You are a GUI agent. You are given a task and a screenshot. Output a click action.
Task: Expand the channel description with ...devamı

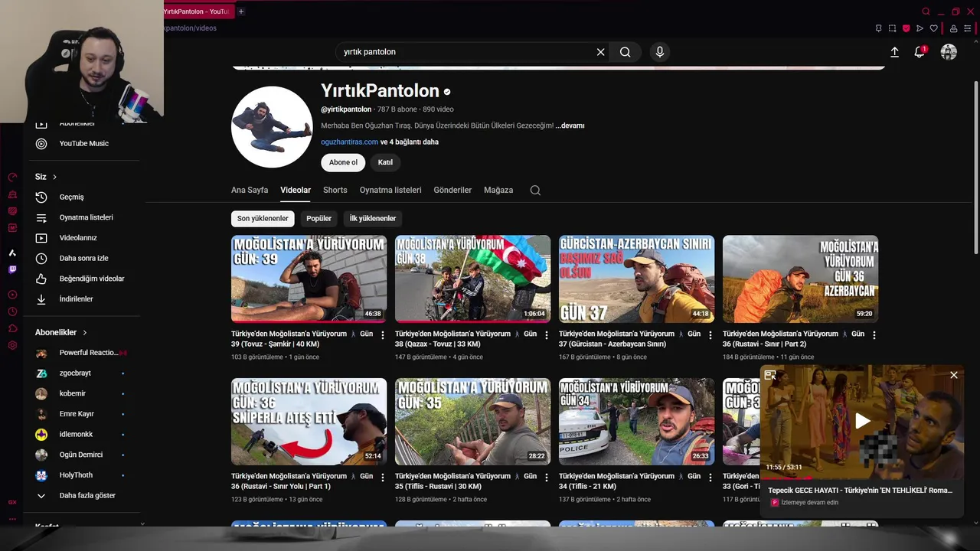click(x=570, y=126)
